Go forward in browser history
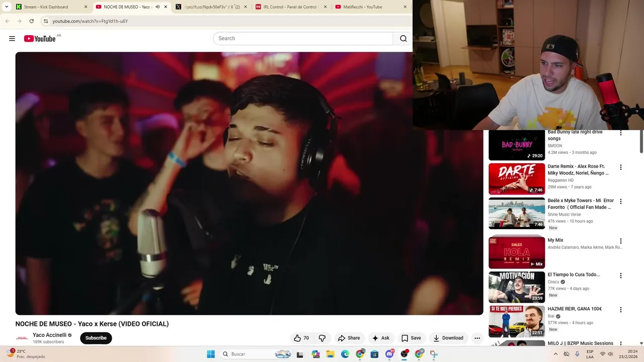Screen dimensions: 644x362 [20, 21]
